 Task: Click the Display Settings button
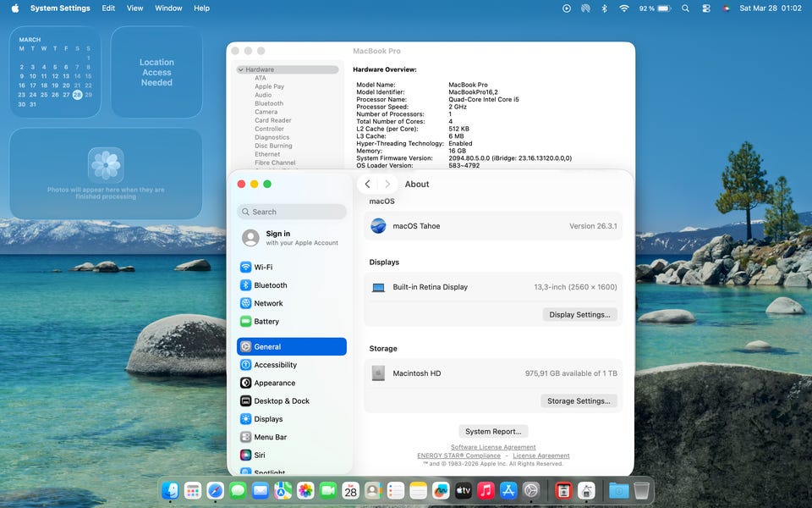(x=579, y=315)
